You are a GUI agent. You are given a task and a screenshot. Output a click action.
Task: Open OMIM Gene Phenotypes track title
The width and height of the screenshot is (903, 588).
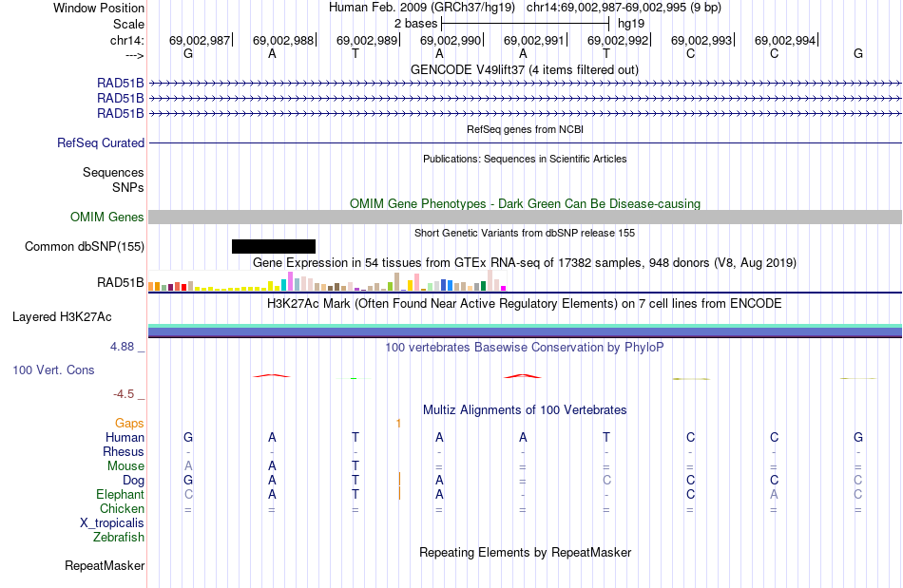point(525,203)
